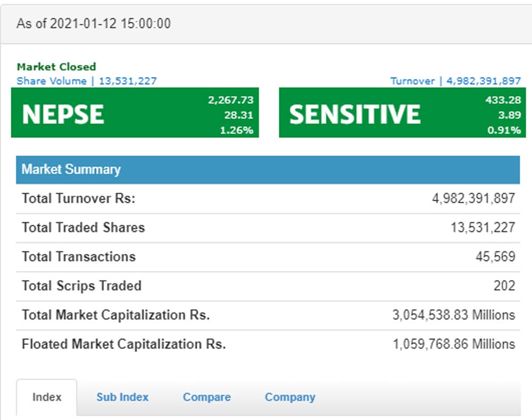
Task: Click the As of 2021-01-12 timestamp
Action: click(94, 24)
